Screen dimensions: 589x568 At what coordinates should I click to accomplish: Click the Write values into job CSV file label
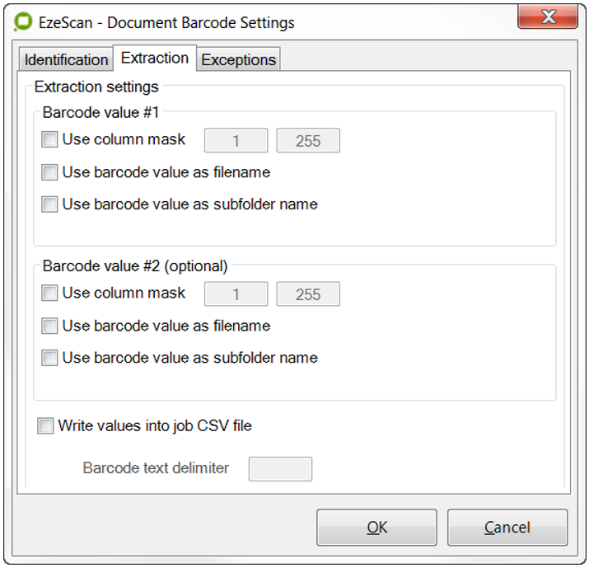point(155,426)
